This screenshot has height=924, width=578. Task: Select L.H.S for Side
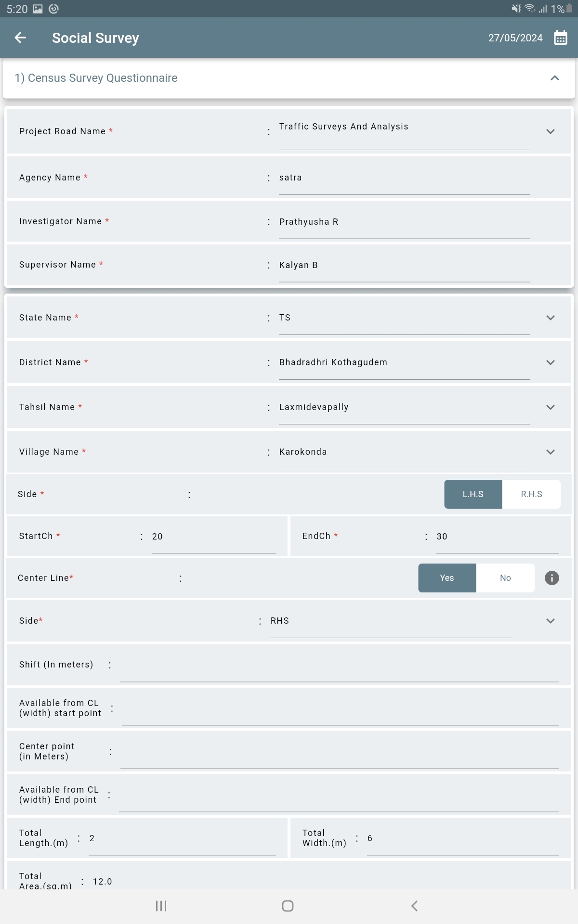(x=473, y=494)
